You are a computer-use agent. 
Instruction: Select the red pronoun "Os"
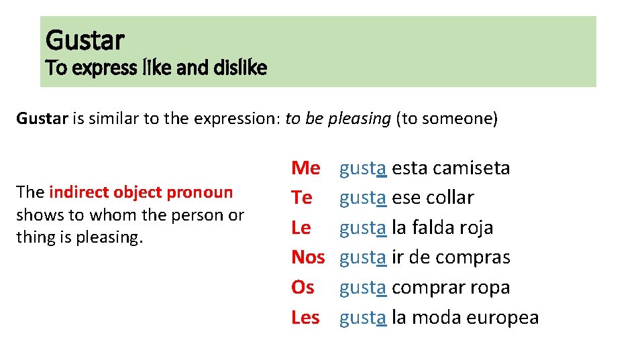tap(303, 288)
